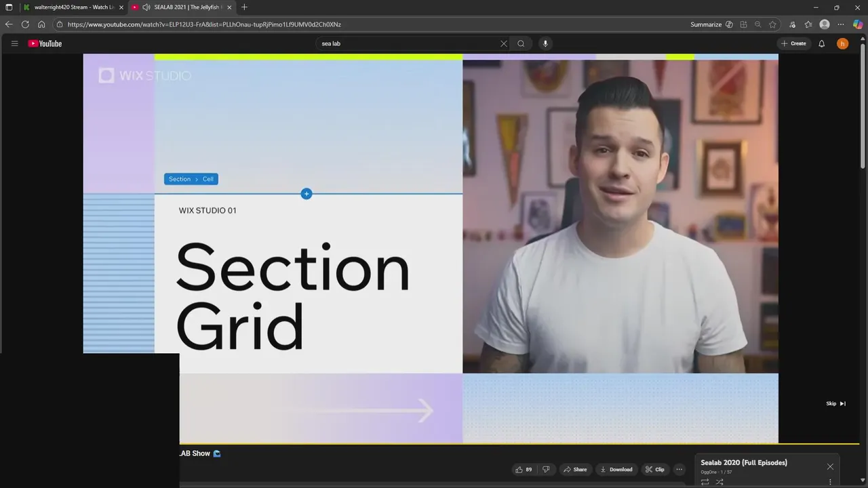
Task: Clear the search box with X icon
Action: pyautogui.click(x=504, y=43)
